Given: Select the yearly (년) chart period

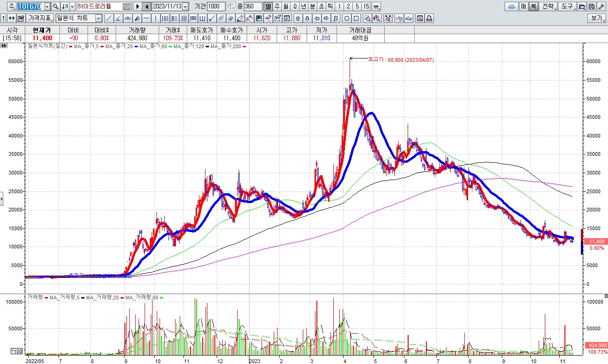Looking at the screenshot, I should click(304, 7).
